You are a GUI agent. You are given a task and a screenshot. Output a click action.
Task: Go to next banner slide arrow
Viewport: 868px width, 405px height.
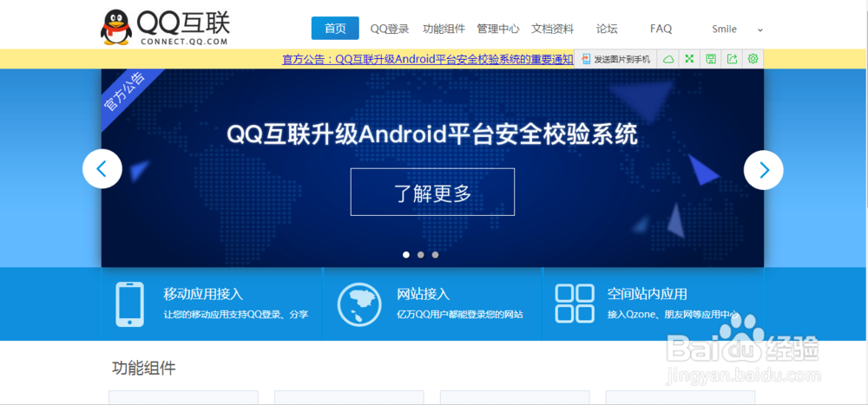point(763,170)
